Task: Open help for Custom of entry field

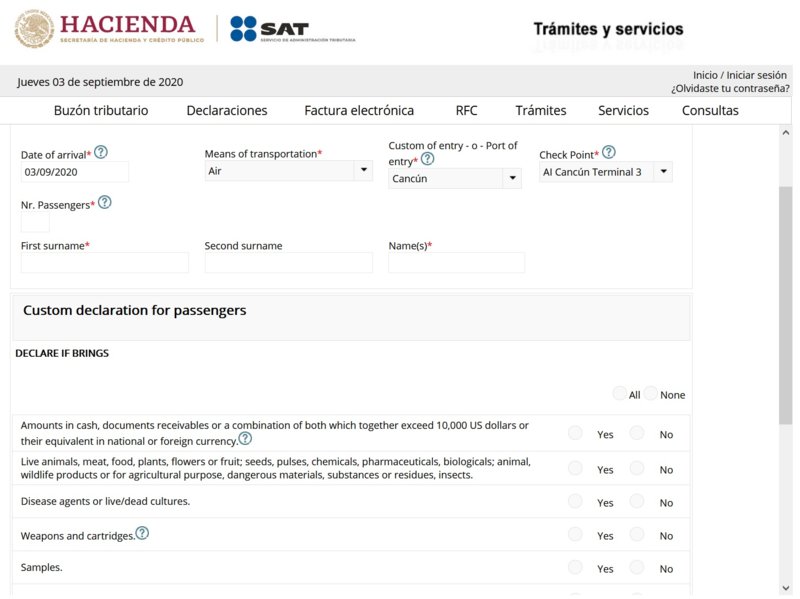Action: 427,159
